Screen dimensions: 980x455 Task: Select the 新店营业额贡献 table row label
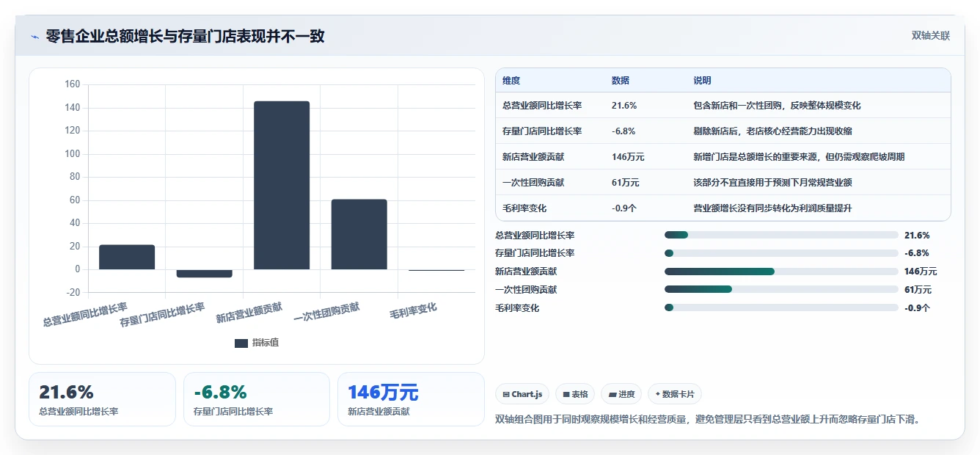(x=533, y=157)
